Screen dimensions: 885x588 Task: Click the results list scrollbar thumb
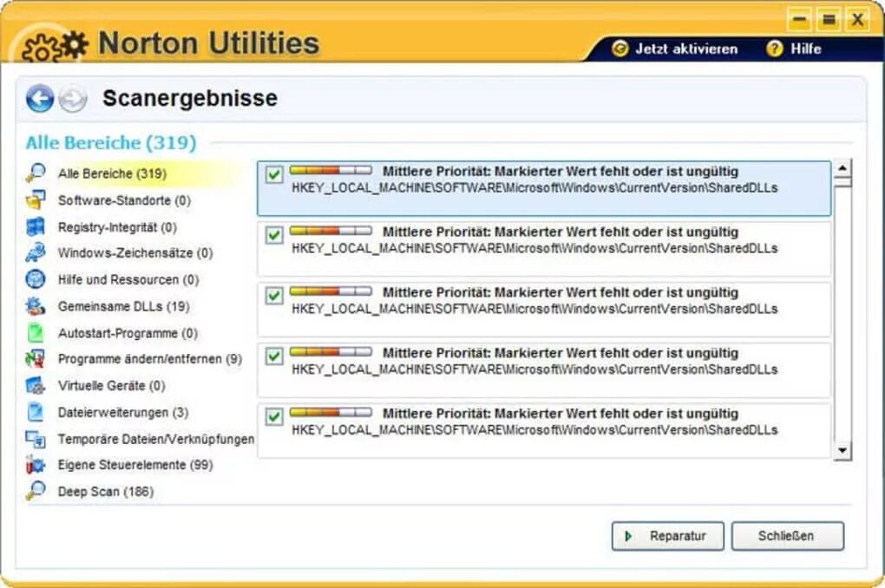pyautogui.click(x=842, y=182)
